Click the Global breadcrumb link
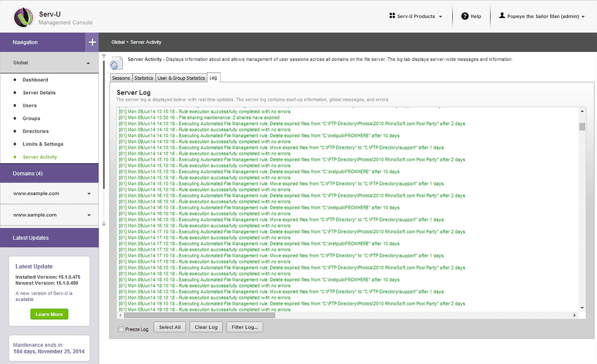Viewport: 597px width, 364px height. tap(118, 42)
